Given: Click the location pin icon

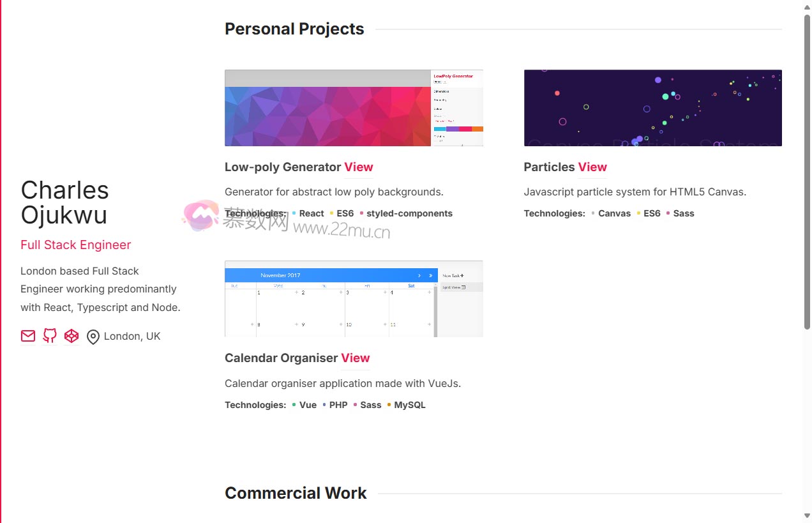Looking at the screenshot, I should click(x=93, y=337).
